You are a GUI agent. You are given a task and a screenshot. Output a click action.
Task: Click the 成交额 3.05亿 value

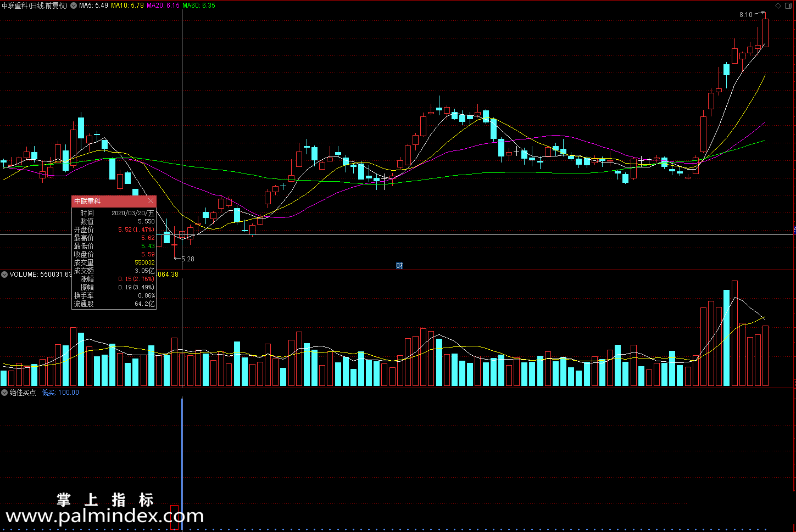[144, 271]
